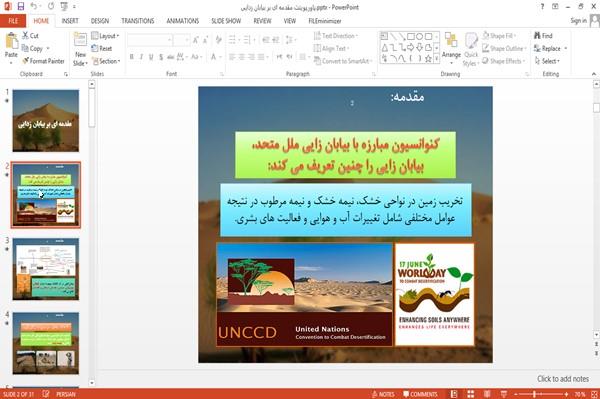Switch to Slide Sorter view in status bar
The image size is (600, 399).
coord(471,394)
